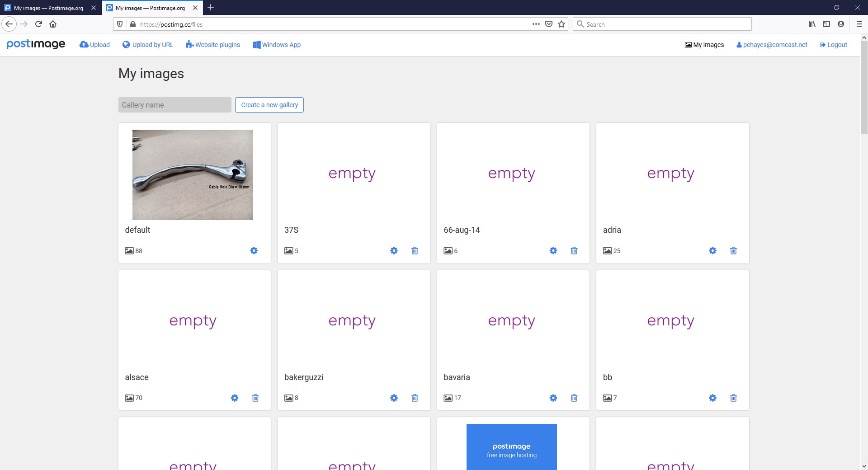This screenshot has width=868, height=470.
Task: Open the alsace empty gallery thumbnail
Action: [x=193, y=321]
